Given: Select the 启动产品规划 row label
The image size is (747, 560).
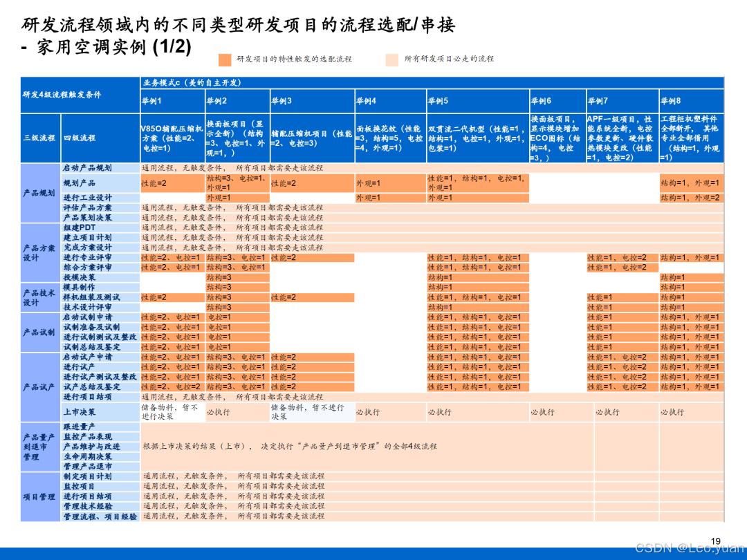Looking at the screenshot, I should (x=100, y=168).
